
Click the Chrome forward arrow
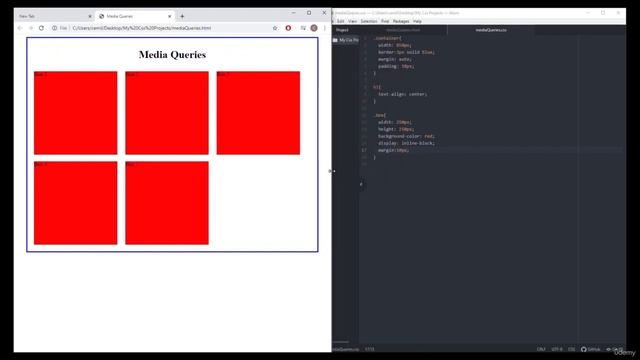31,28
